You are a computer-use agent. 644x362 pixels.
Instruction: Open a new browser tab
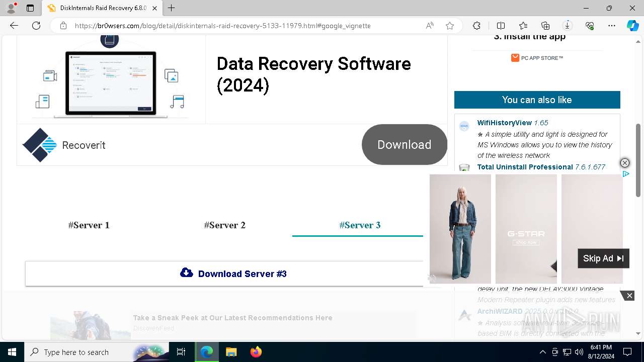[x=172, y=8]
